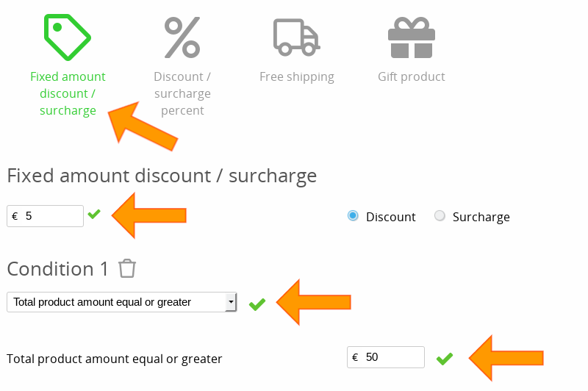Focus the fixed discount amount input field

coord(50,216)
